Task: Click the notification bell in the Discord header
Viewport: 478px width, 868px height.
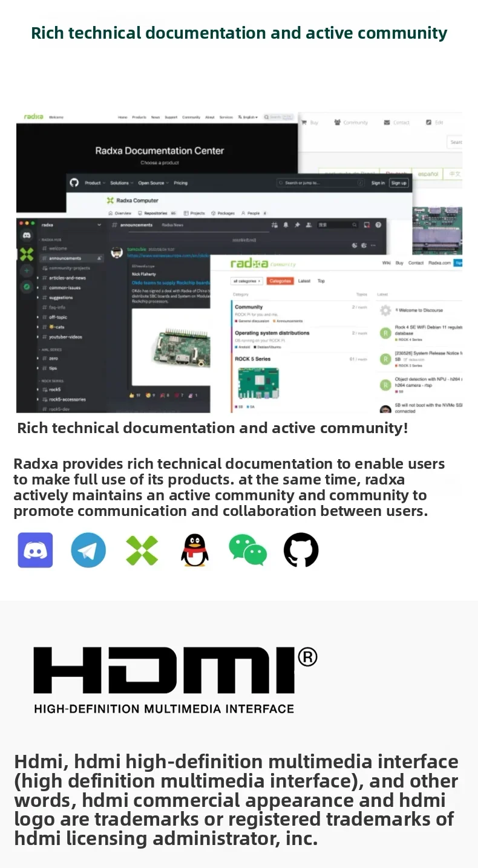Action: (286, 224)
